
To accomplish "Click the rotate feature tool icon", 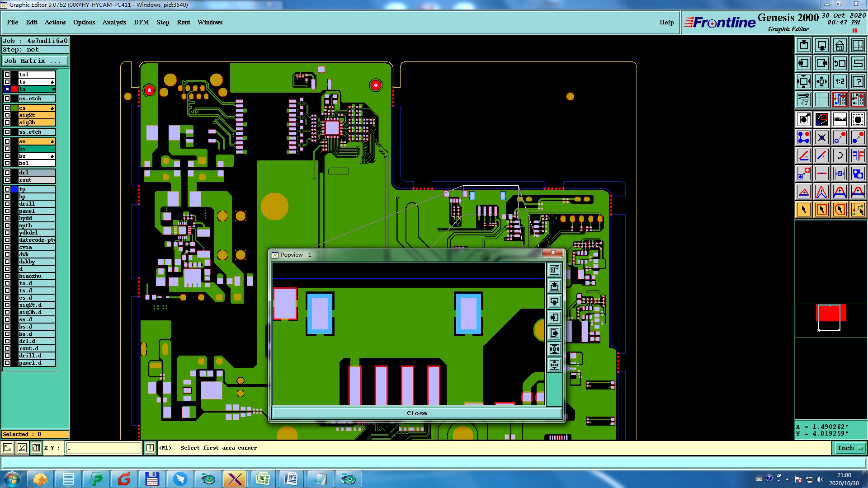I will pos(840,155).
